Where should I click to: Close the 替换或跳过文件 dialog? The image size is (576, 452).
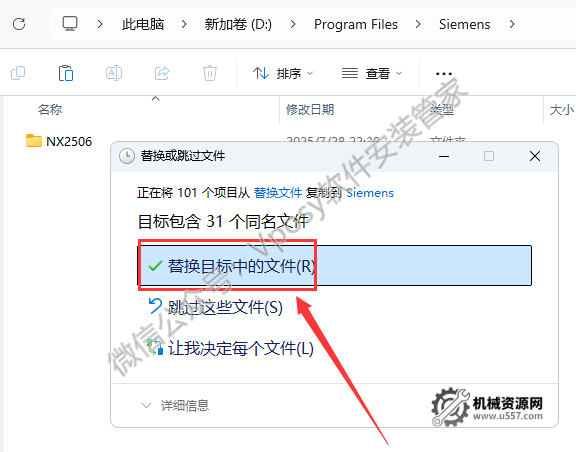click(x=535, y=156)
